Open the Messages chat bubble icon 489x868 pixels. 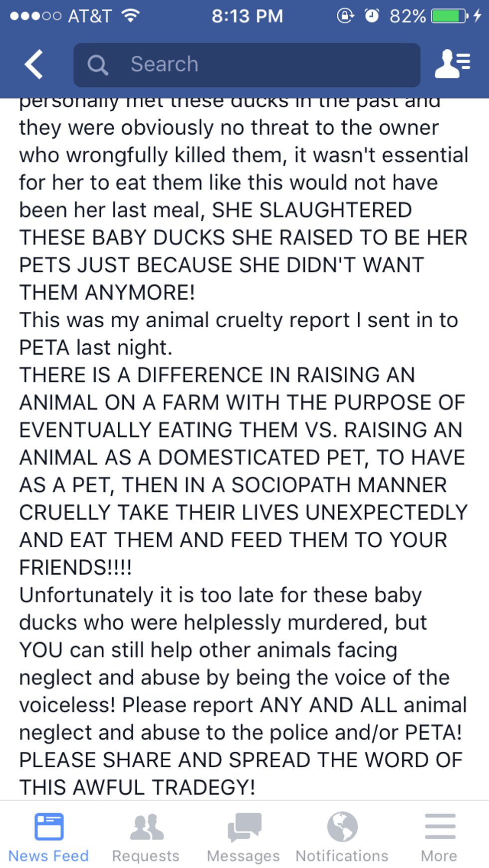click(x=244, y=826)
